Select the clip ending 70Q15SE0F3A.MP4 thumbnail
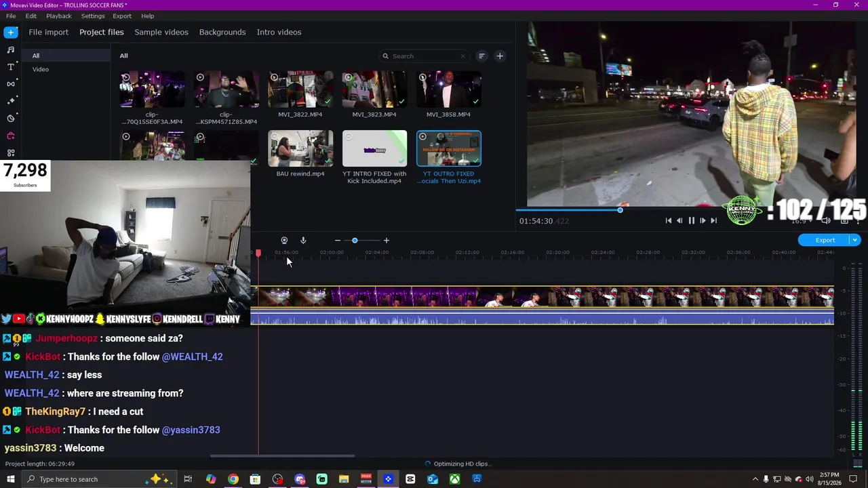 [152, 89]
